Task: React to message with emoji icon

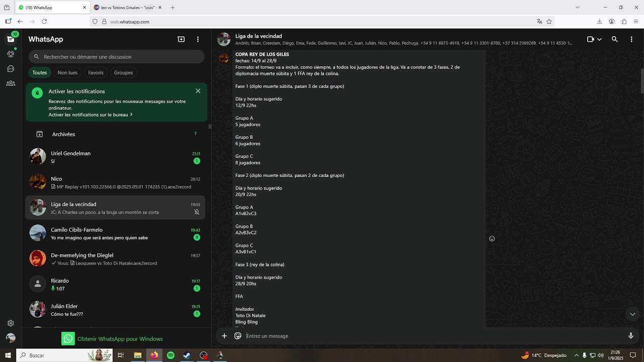Action: tap(492, 239)
